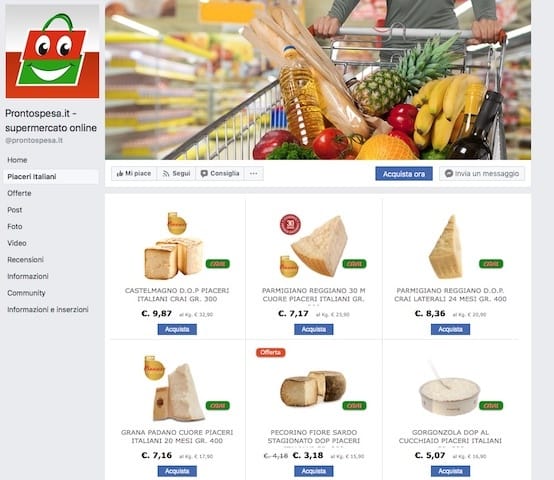The width and height of the screenshot is (554, 480).
Task: Click the Offerta badge on Pecorino
Action: (x=271, y=352)
